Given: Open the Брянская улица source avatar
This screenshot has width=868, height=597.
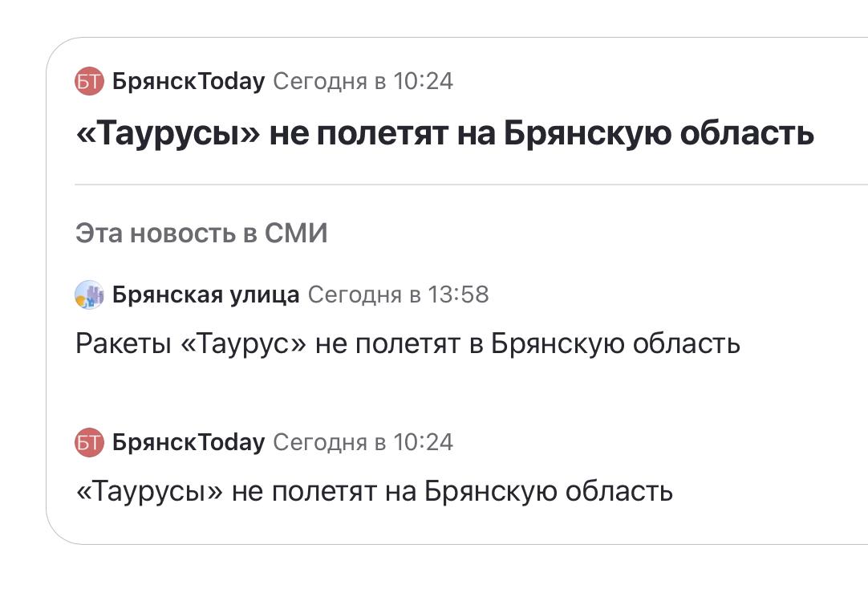Looking at the screenshot, I should click(x=89, y=294).
